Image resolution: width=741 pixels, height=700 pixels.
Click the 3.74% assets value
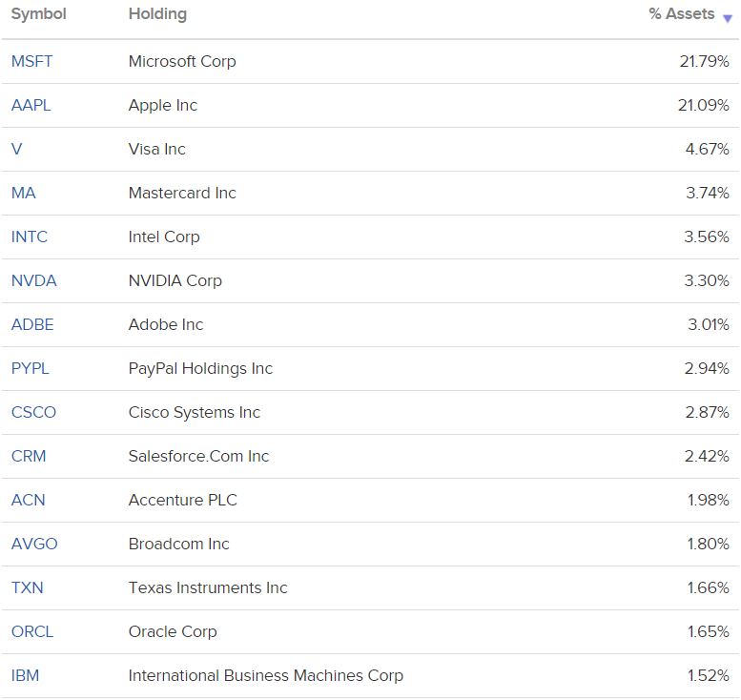coord(708,194)
